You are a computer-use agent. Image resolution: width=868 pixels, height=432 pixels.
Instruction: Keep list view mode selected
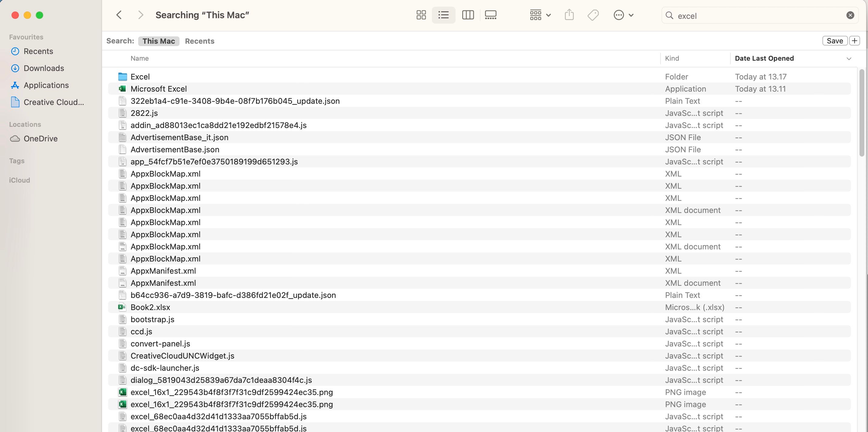[x=443, y=15]
